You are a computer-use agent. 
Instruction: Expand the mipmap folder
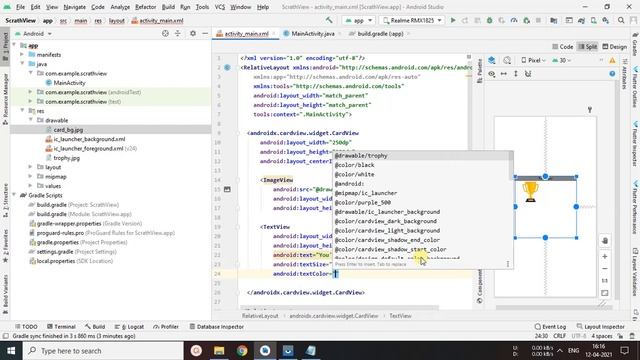[x=31, y=176]
